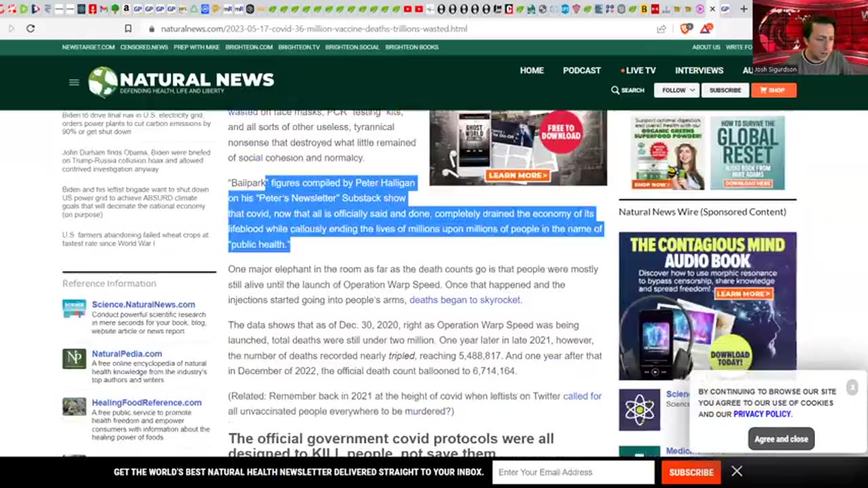Click the share icon in the address bar
Viewport: 868px width, 488px height.
[661, 28]
